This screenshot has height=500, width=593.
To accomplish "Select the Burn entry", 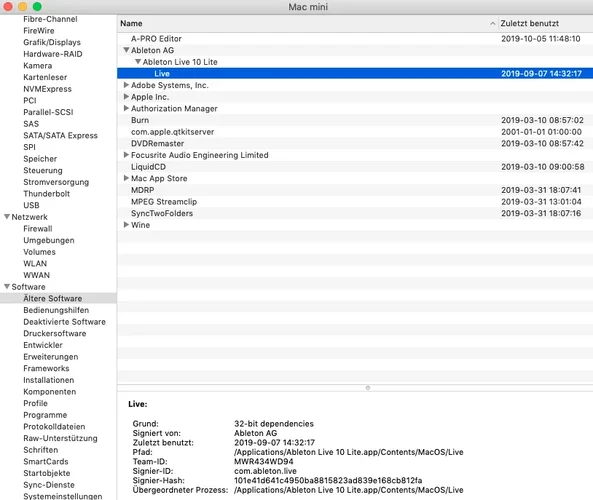I will [x=355, y=120].
